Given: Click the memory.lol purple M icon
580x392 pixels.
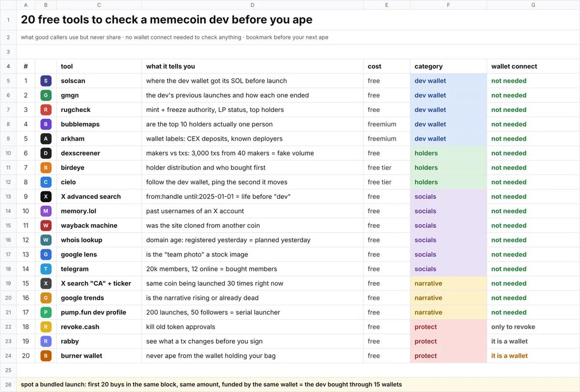Looking at the screenshot, I should [46, 211].
